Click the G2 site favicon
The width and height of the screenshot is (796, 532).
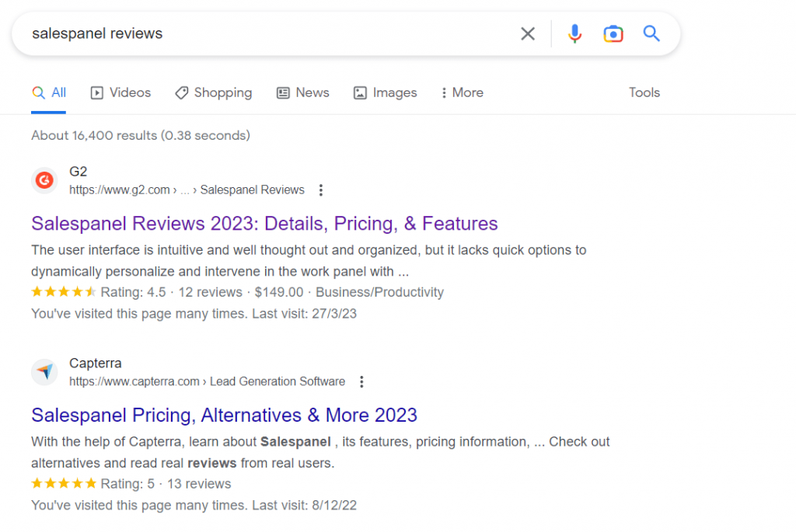[44, 180]
